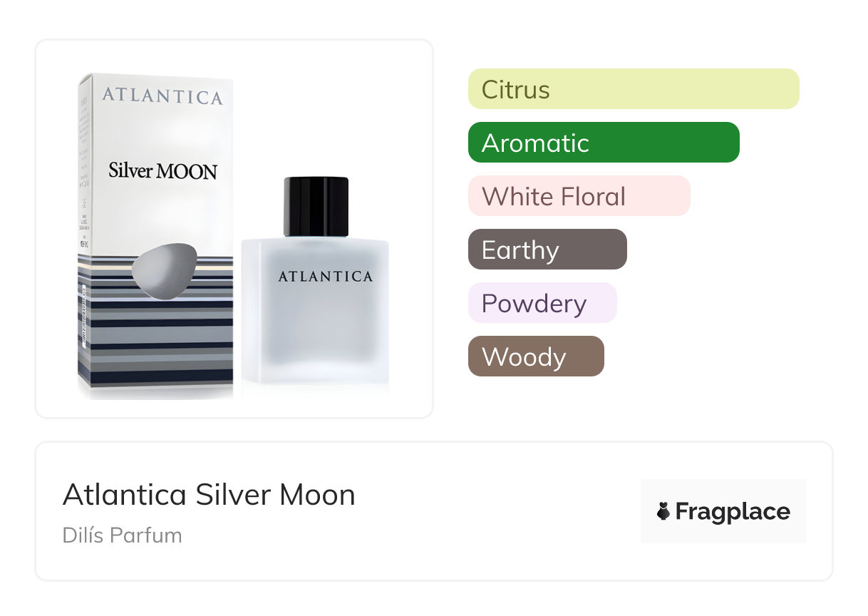Open the Fragplace wordmark text
Viewport: 868px width, 616px height.
[x=732, y=511]
